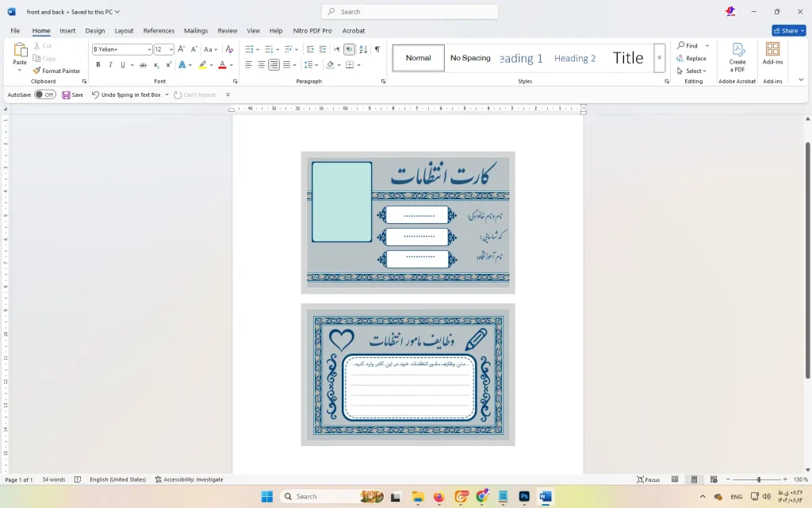
Task: Open the Insert tab
Action: click(x=67, y=31)
